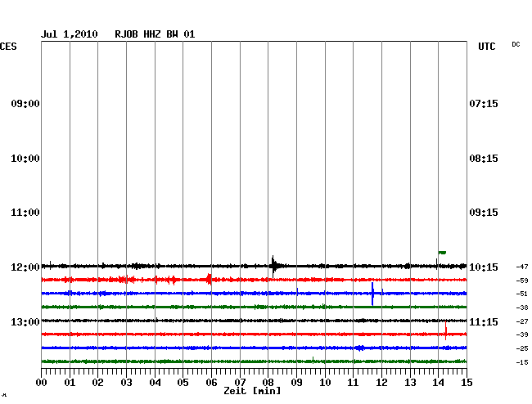The image size is (532, 404).
Task: Click the DC offset value "-47"
Action: [522, 267]
